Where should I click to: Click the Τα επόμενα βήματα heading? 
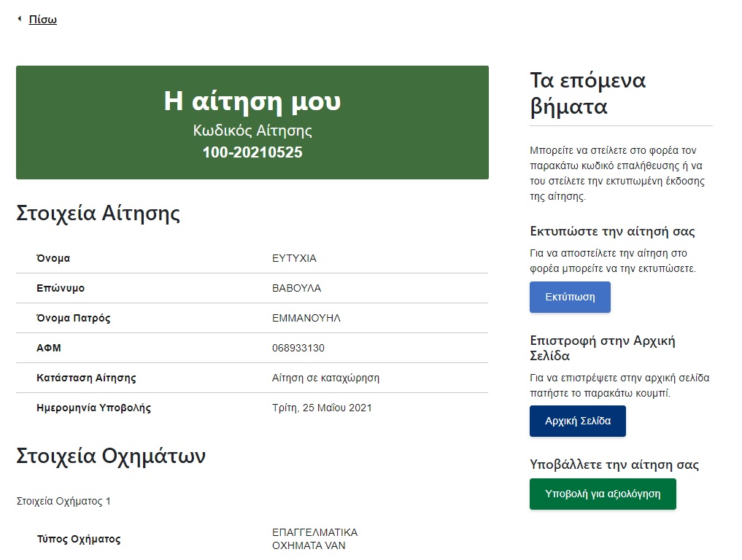point(587,93)
